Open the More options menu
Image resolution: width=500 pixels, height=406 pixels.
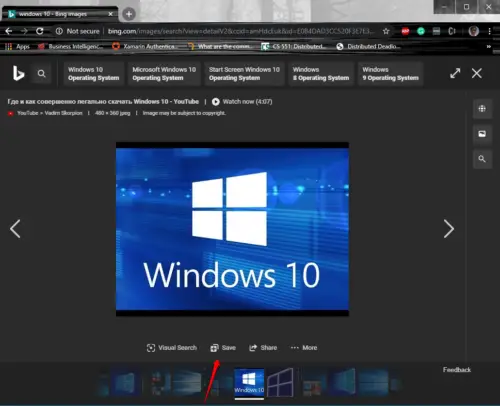pyautogui.click(x=304, y=348)
